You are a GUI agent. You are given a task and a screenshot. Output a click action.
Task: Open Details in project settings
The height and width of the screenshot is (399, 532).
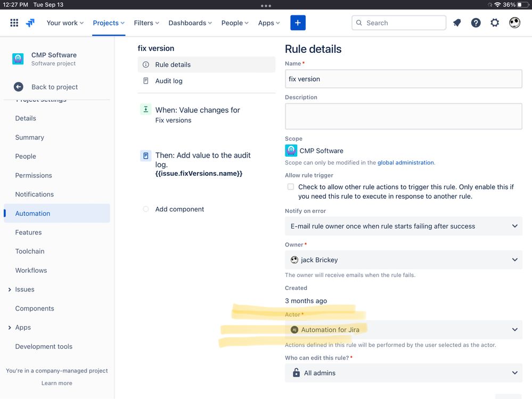(26, 118)
